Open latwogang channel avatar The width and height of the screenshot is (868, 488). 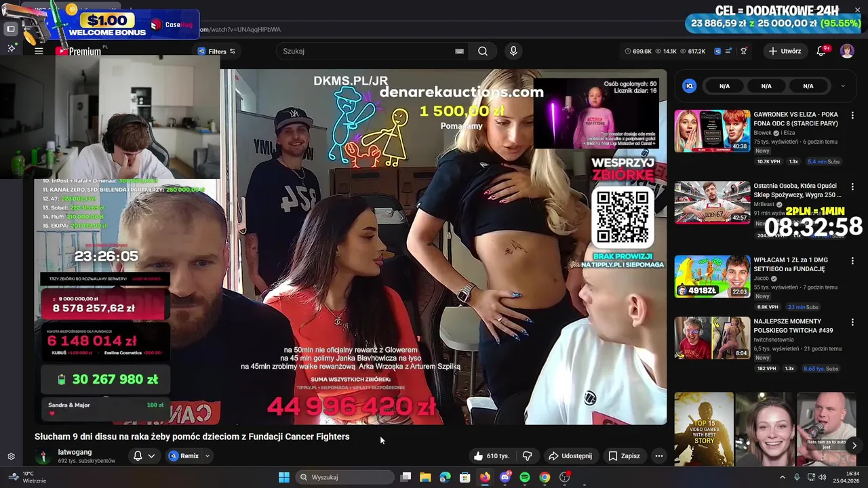coord(43,456)
